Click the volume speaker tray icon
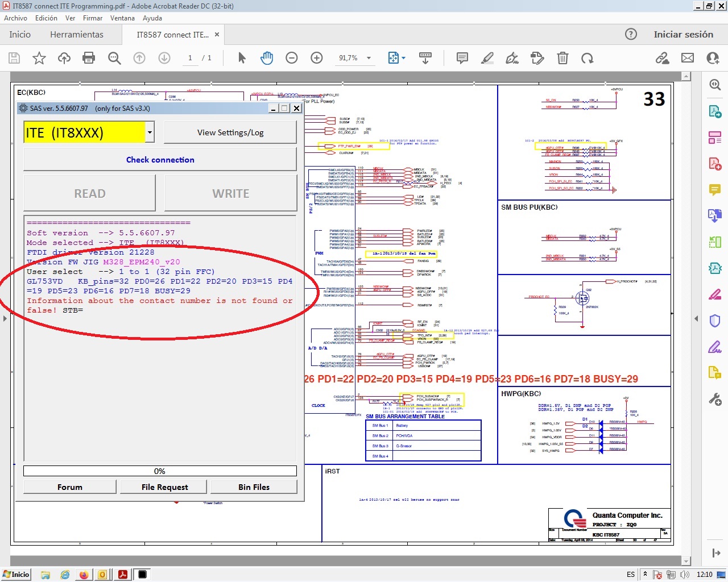The width and height of the screenshot is (728, 582). [x=684, y=575]
